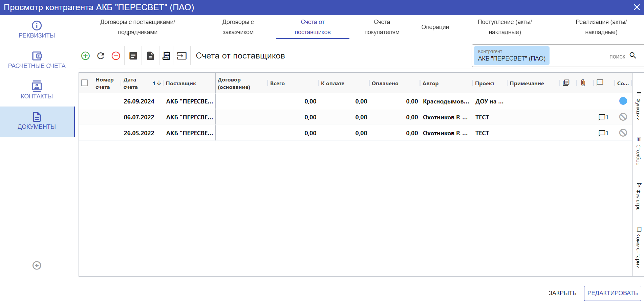Click the Поставщик column header
Viewport: 644px width, 306px height.
181,83
